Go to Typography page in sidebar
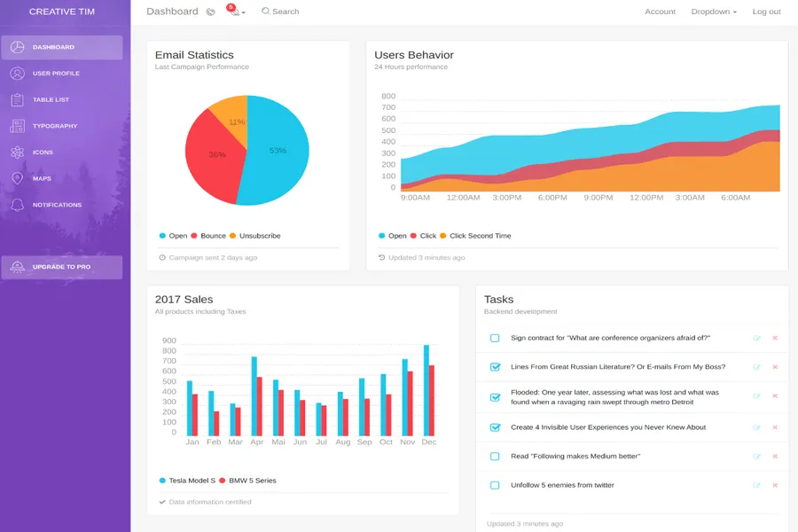 click(55, 126)
